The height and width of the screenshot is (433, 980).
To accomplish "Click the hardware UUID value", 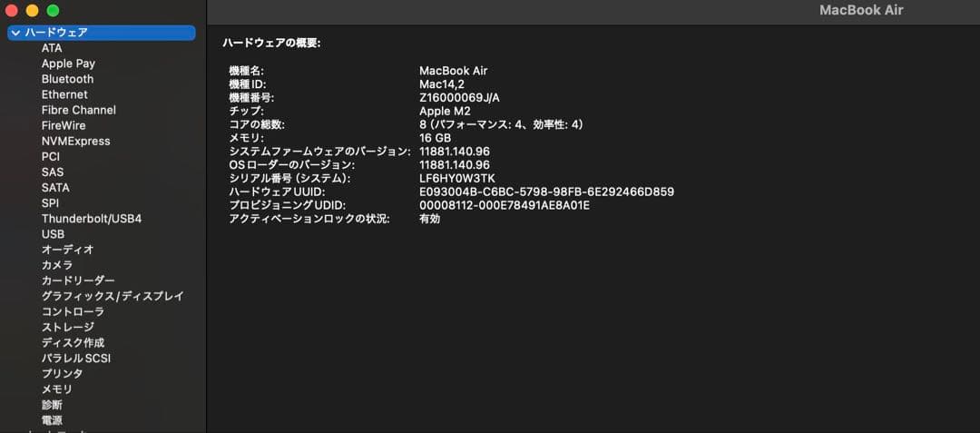I will pyautogui.click(x=547, y=192).
